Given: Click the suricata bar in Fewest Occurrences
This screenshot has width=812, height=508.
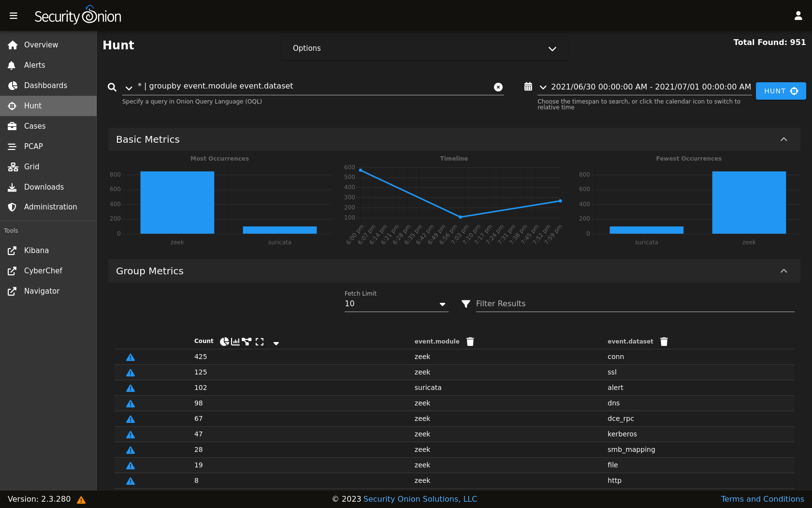Looking at the screenshot, I should click(647, 230).
